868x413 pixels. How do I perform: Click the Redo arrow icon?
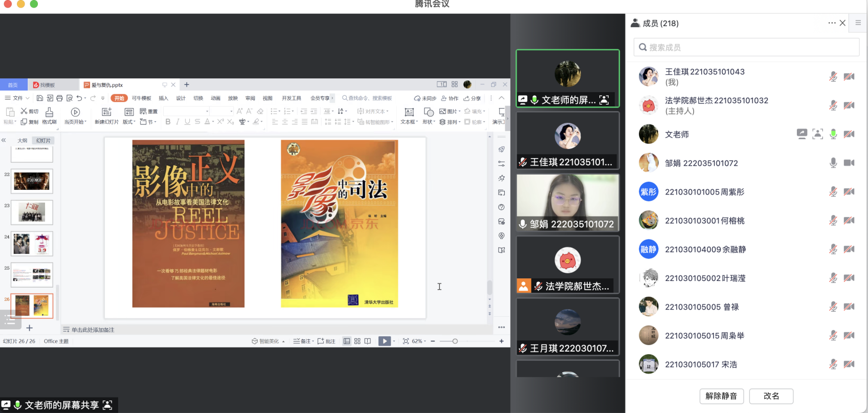tap(93, 98)
